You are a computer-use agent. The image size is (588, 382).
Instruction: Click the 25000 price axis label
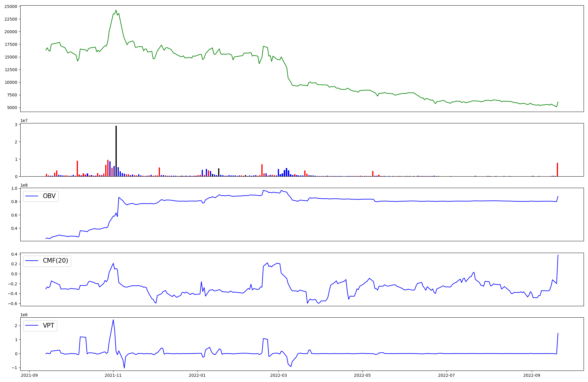click(11, 6)
